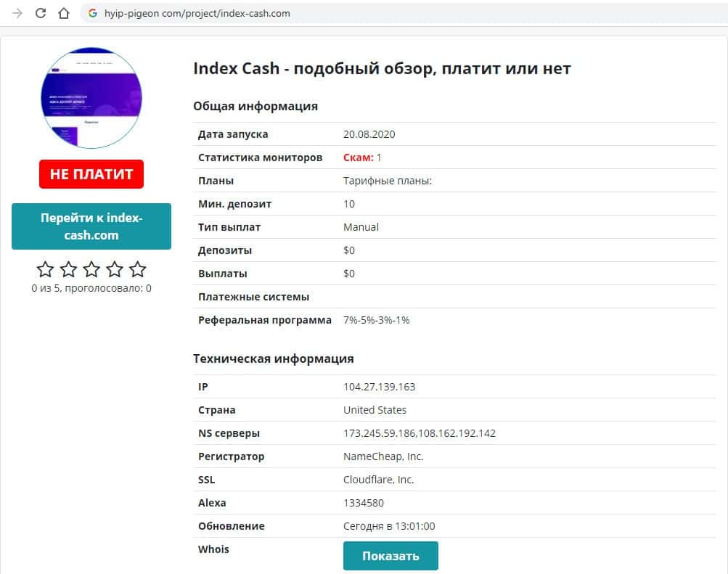Rate the project two stars

[x=69, y=269]
